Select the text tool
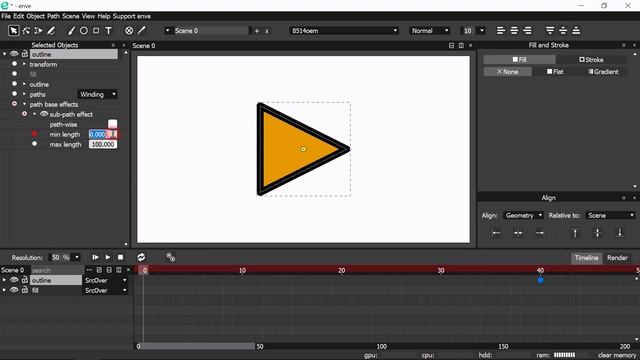Image resolution: width=640 pixels, height=360 pixels. point(109,31)
